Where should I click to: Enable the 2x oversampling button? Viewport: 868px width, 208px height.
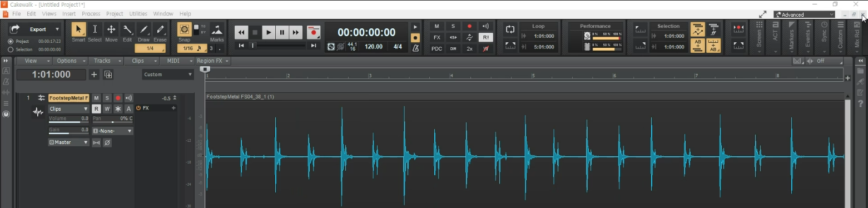[x=469, y=48]
